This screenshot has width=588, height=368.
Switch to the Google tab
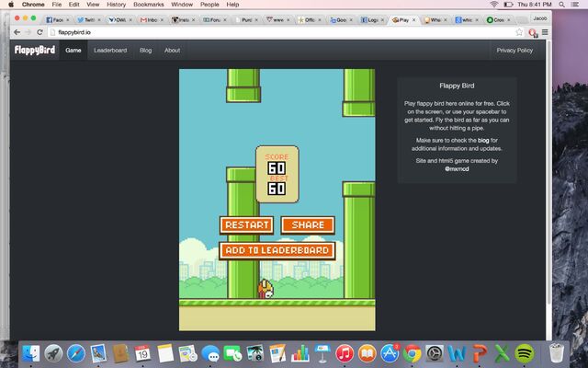click(x=339, y=20)
